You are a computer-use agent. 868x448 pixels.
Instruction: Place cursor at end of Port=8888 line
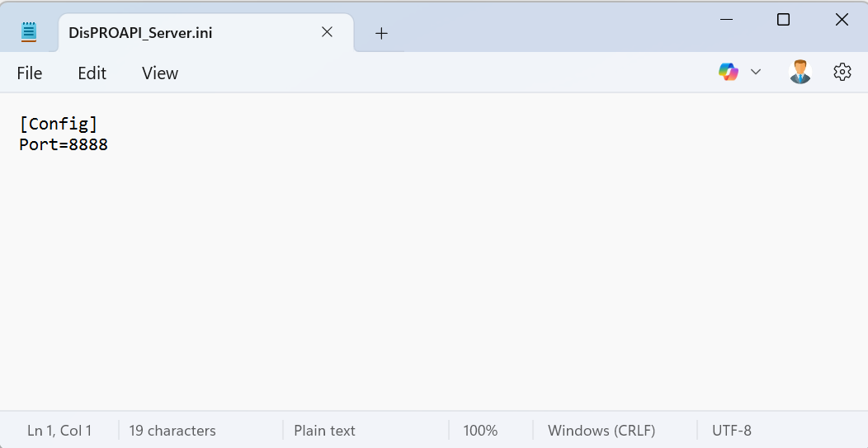[x=109, y=145]
